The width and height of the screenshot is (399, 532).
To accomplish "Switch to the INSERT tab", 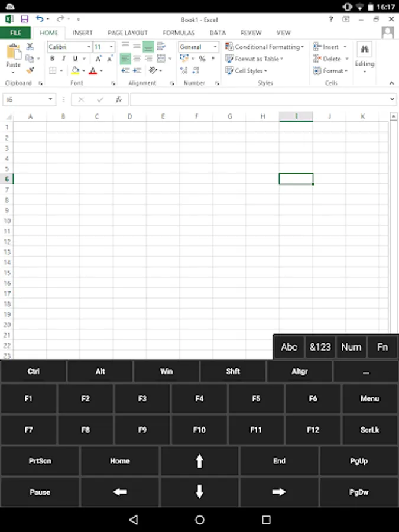I will point(82,33).
